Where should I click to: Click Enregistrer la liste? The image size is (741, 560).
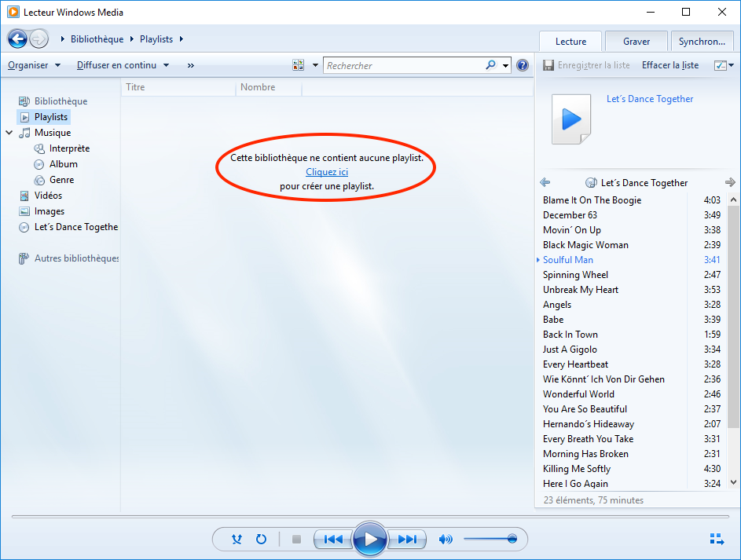click(x=593, y=65)
